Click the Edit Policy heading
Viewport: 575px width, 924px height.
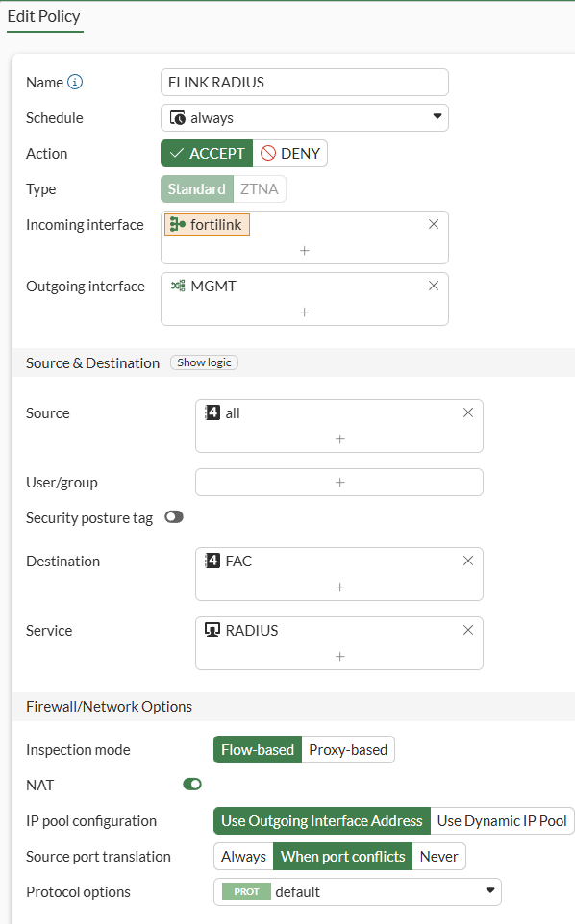tap(43, 16)
